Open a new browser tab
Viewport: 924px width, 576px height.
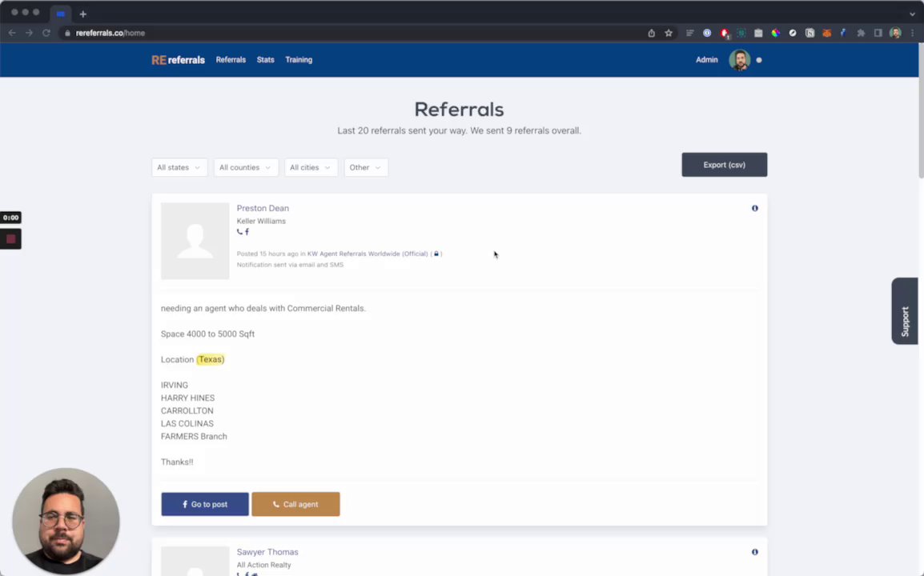82,14
